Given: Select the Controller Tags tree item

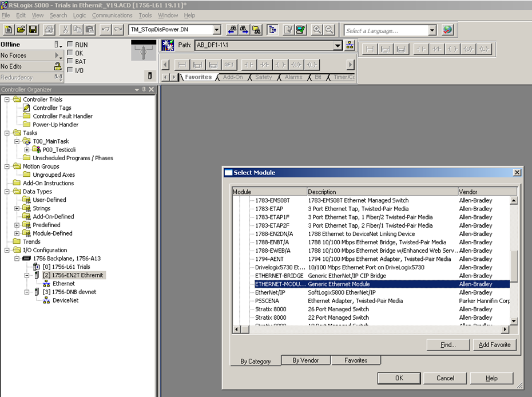Looking at the screenshot, I should [x=52, y=108].
